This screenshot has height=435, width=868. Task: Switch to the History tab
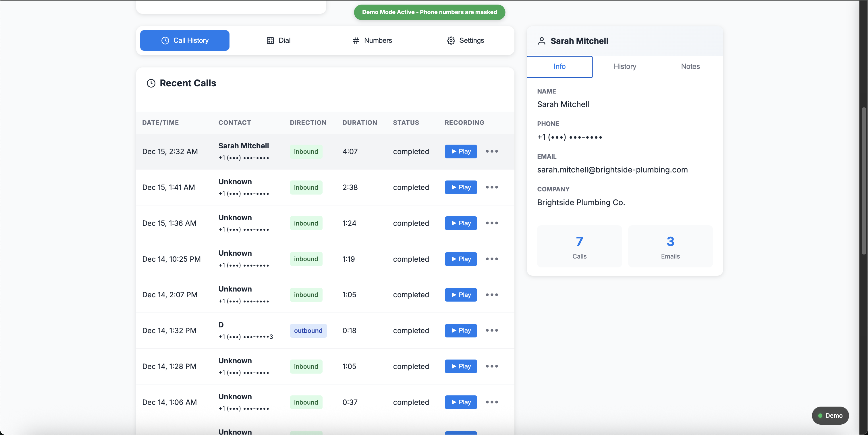pos(625,66)
